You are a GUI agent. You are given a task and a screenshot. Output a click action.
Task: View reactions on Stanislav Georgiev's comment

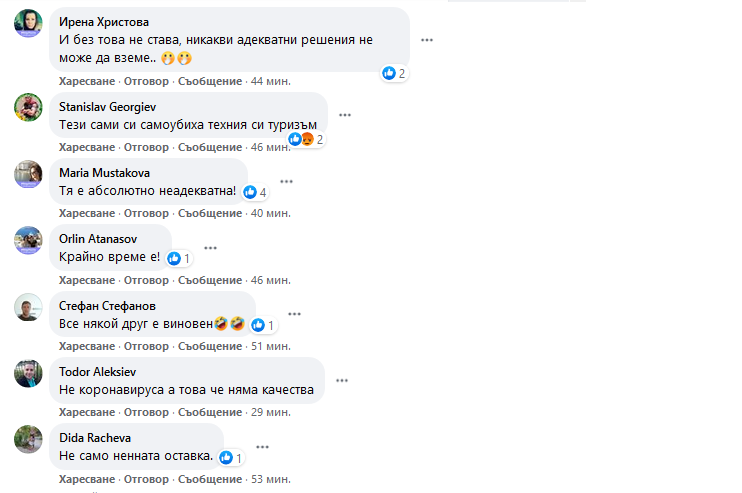306,139
